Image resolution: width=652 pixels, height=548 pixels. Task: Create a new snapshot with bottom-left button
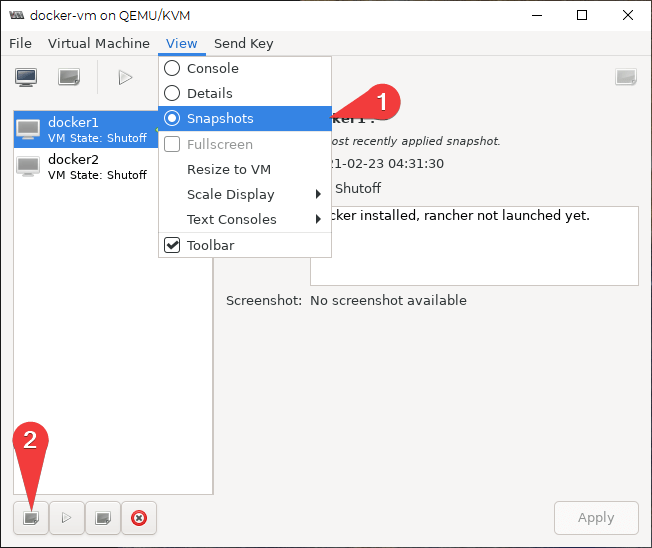pyautogui.click(x=31, y=518)
